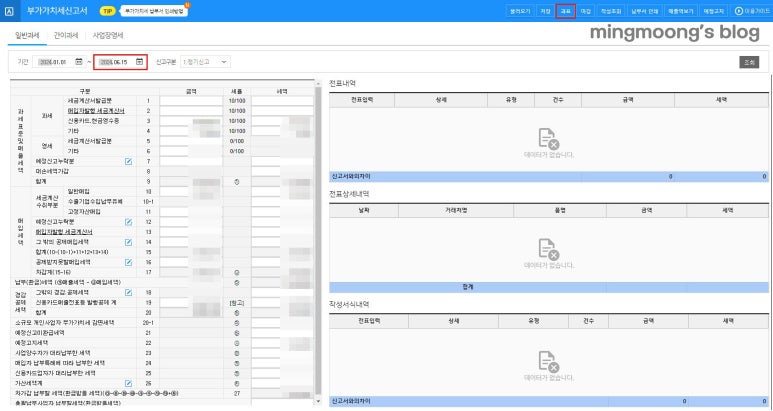Viewport: 773px width, 411px height.
Task: Click the 과표 toolbar button
Action: 565,11
